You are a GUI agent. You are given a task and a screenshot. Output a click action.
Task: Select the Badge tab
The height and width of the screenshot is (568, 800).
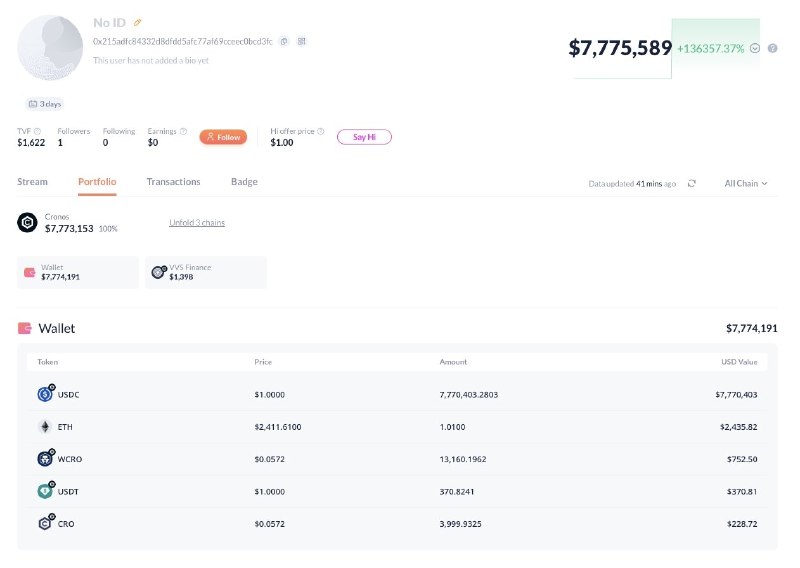pos(244,182)
